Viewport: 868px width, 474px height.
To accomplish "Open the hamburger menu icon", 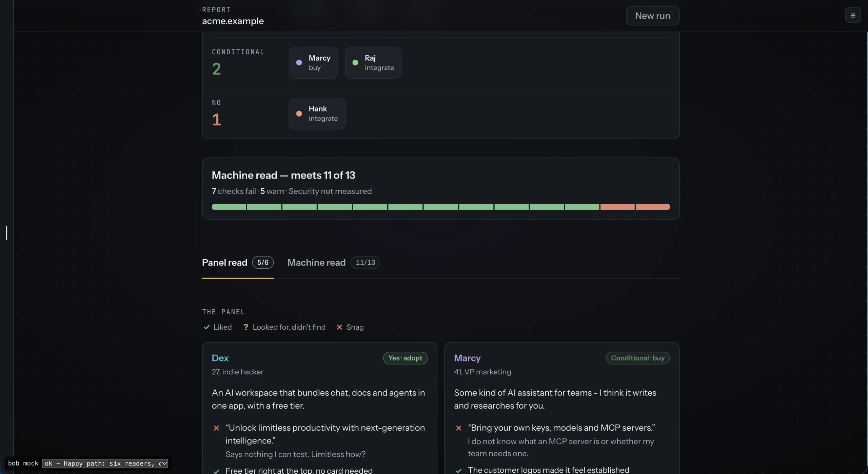I will pyautogui.click(x=853, y=16).
